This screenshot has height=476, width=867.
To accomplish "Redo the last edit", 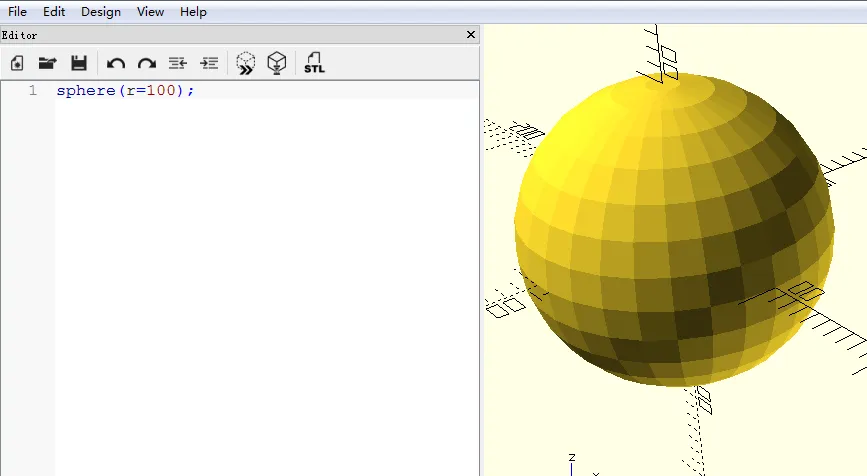I will pyautogui.click(x=147, y=64).
